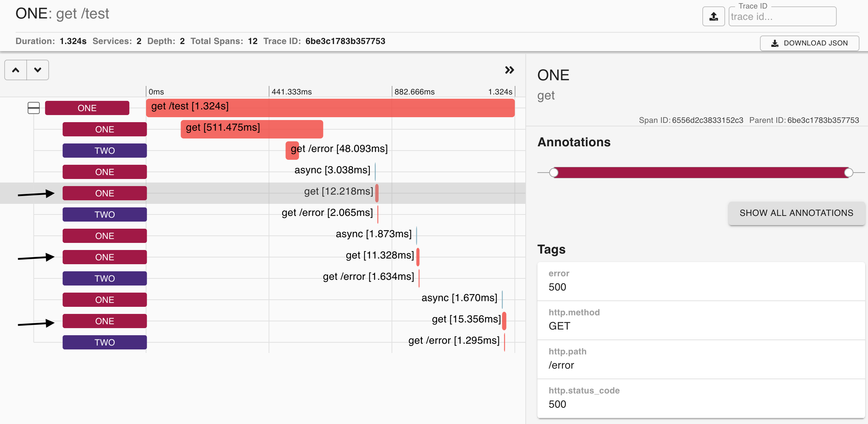Select the async 3.038ms span row

(332, 170)
